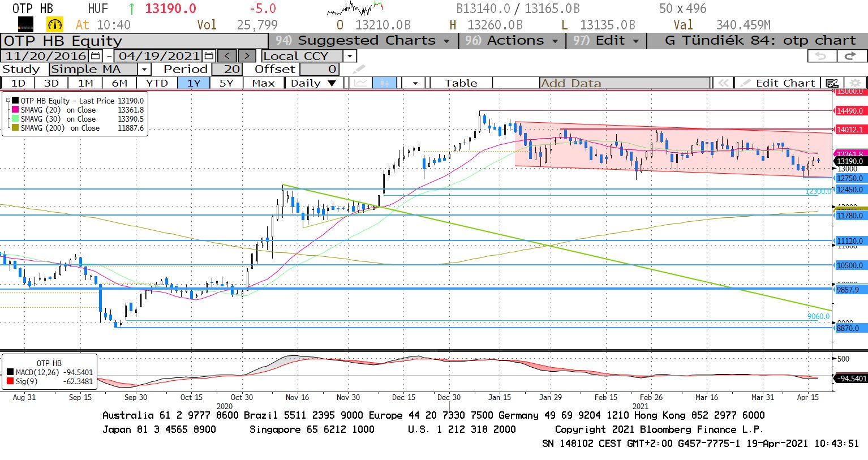Click the -94.5401 MACD axis label

click(852, 379)
